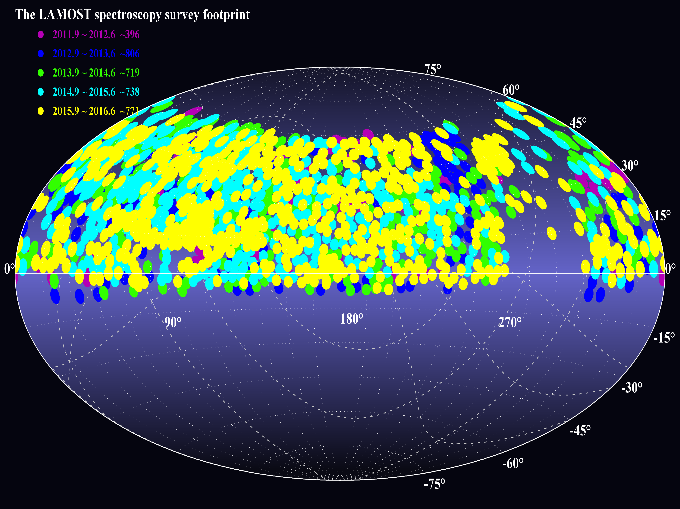Click the 90° longitude label
Screen dimensions: 680x509
[x=173, y=322]
